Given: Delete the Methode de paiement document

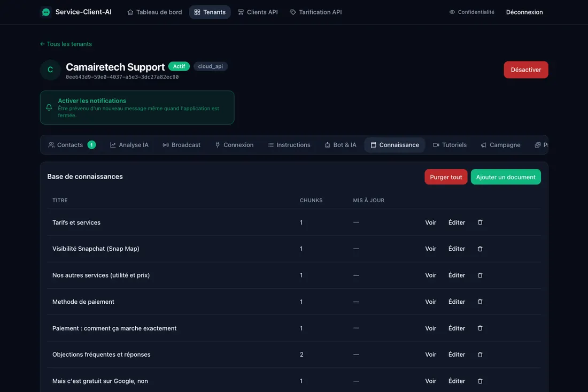Looking at the screenshot, I should pyautogui.click(x=480, y=302).
